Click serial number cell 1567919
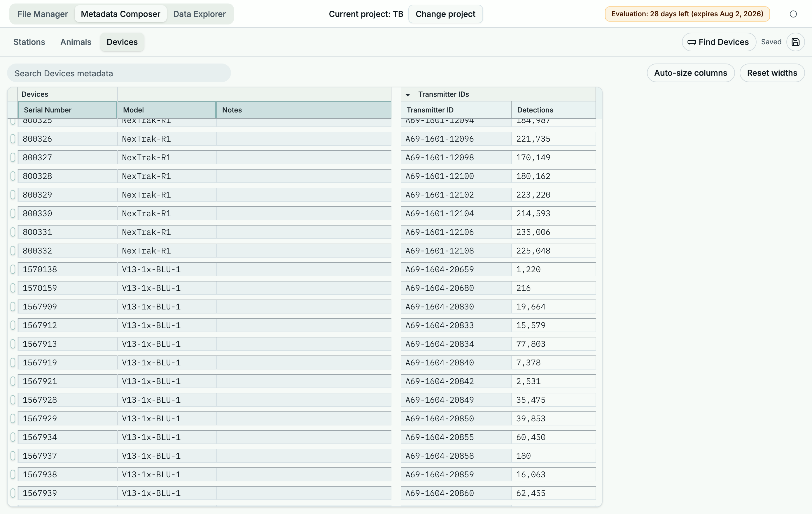Image resolution: width=812 pixels, height=514 pixels. coord(67,362)
